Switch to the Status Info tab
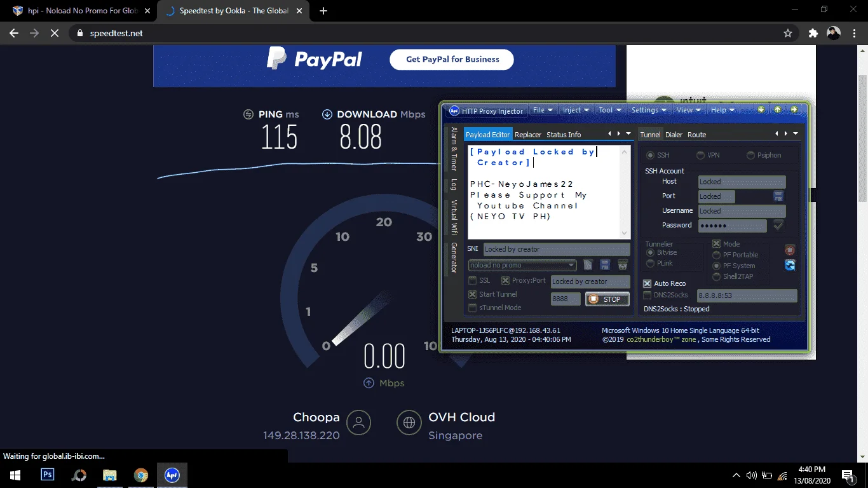The width and height of the screenshot is (868, 488). click(564, 135)
